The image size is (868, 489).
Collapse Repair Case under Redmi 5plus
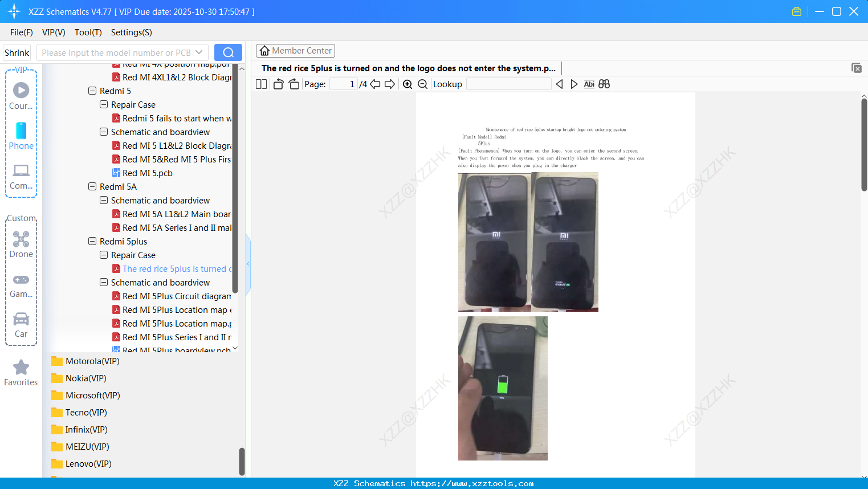[x=104, y=255]
